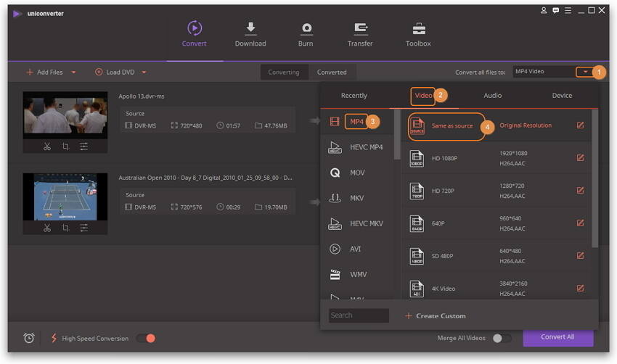
Task: Edit the 4K Video preset
Action: pos(581,288)
